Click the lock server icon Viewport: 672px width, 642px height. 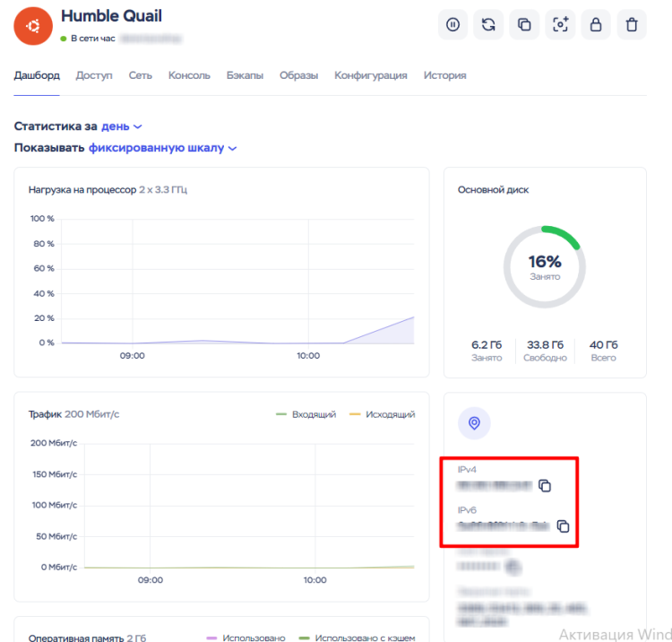tap(596, 25)
